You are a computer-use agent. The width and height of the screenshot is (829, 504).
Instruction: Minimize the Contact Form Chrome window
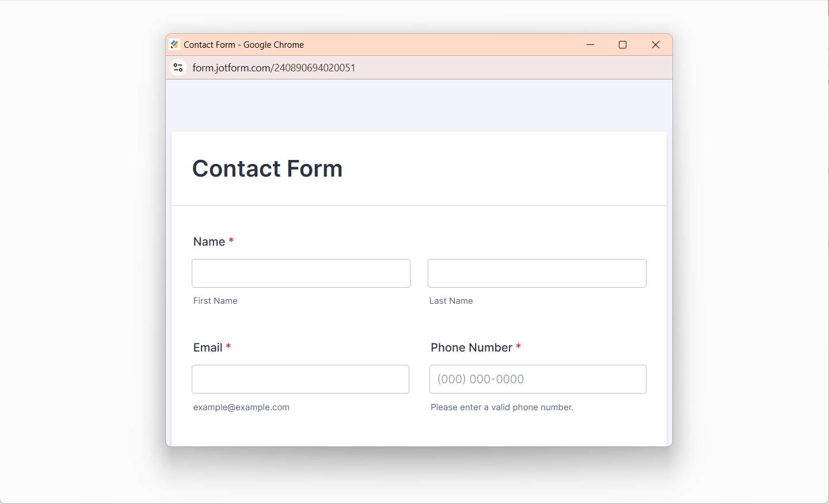pos(590,45)
